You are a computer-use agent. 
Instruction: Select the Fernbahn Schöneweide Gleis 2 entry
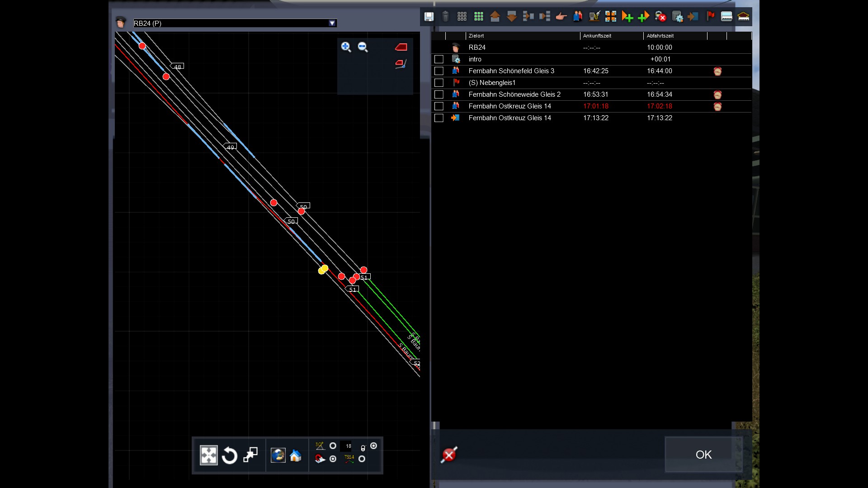[514, 94]
